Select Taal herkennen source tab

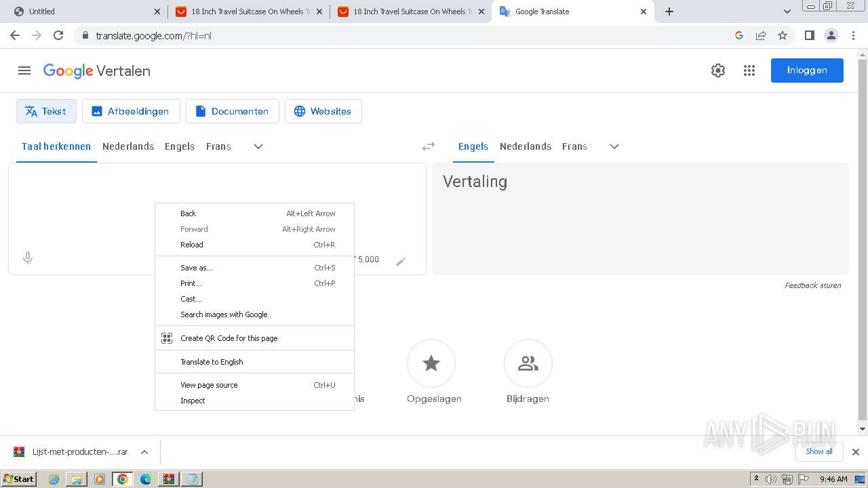(56, 146)
